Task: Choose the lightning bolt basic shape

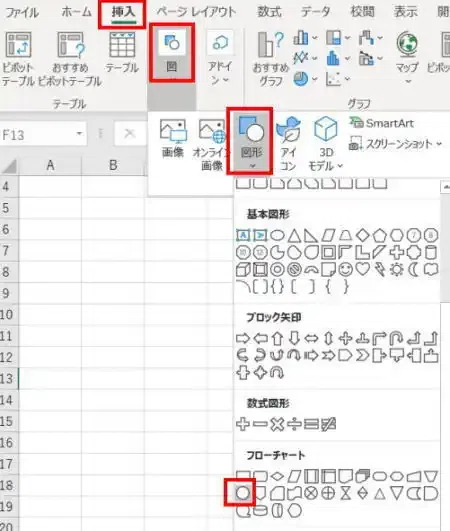Action: (x=380, y=270)
